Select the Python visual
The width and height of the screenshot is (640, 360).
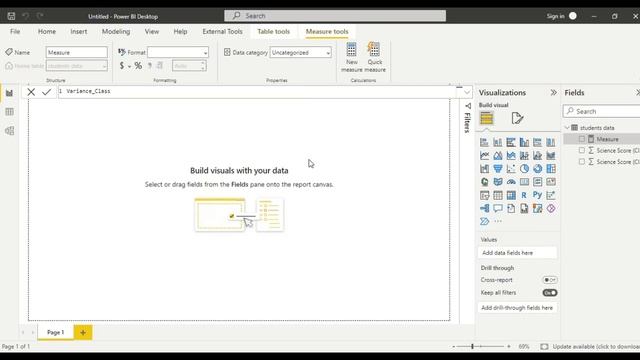coord(538,196)
